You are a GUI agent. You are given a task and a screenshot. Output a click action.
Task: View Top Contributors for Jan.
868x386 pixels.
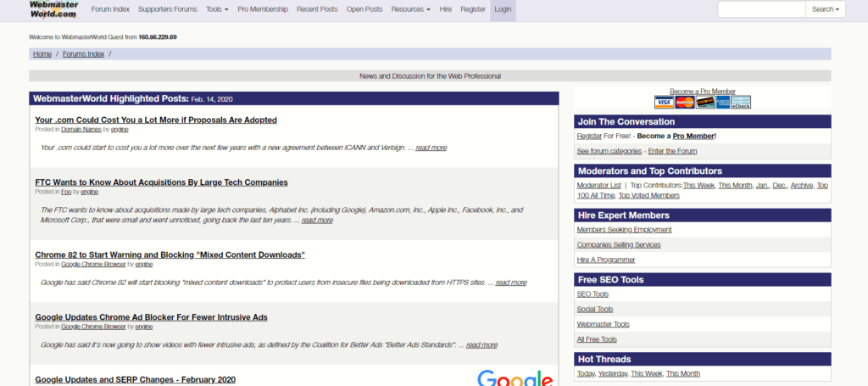tap(762, 186)
